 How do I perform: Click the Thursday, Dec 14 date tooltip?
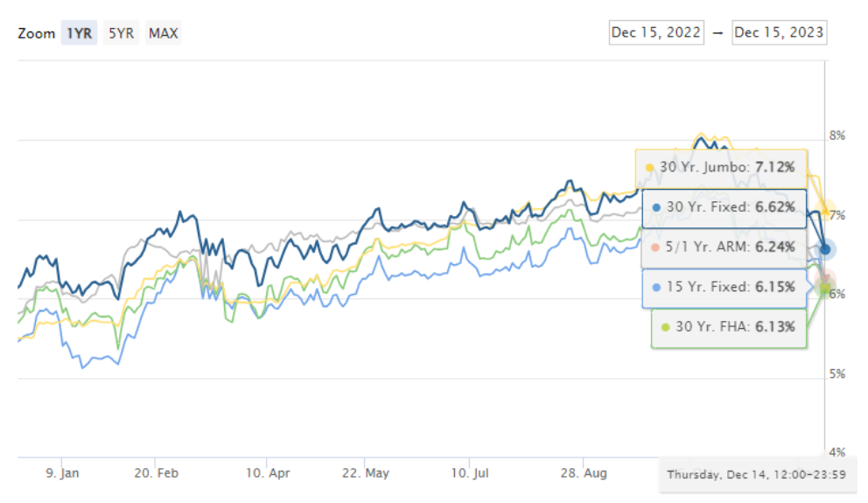756,475
